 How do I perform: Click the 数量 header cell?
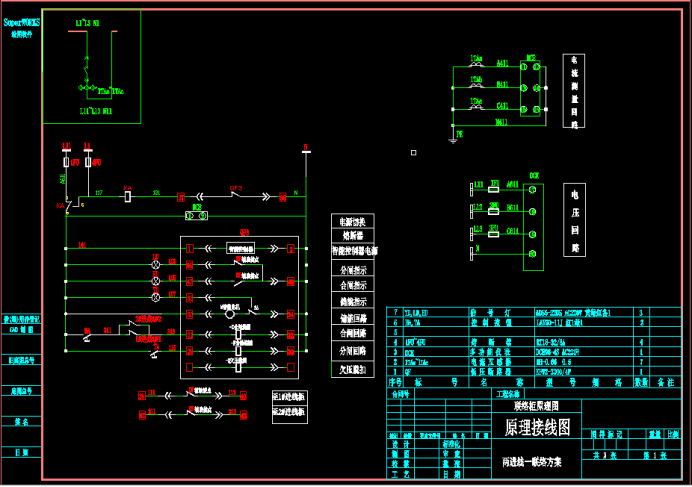(x=641, y=382)
